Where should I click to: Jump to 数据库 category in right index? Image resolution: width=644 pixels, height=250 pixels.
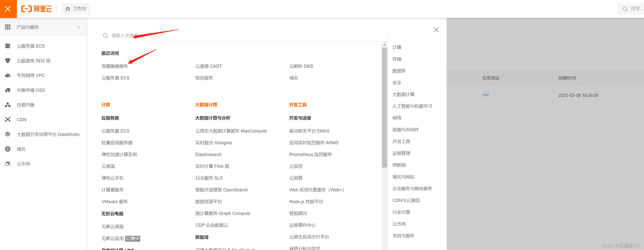tap(399, 71)
